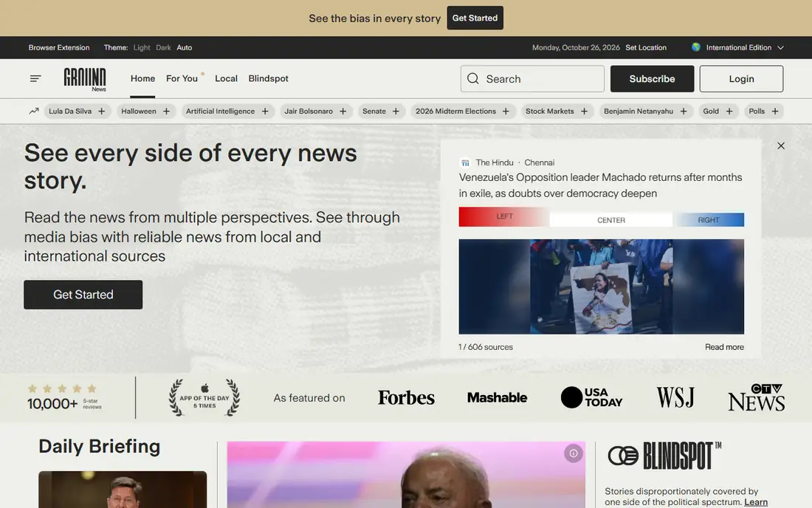Click the search magnifier icon
Screen dimensions: 812x508
click(x=472, y=79)
